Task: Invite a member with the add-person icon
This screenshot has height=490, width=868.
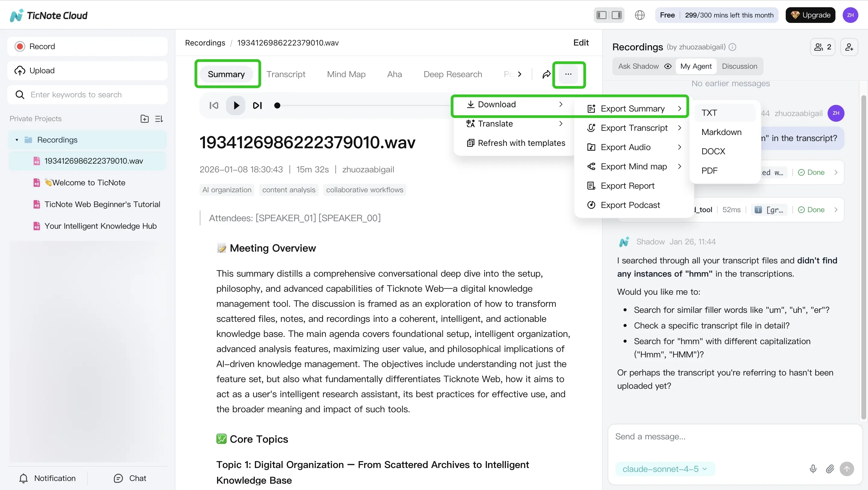Action: (x=849, y=47)
